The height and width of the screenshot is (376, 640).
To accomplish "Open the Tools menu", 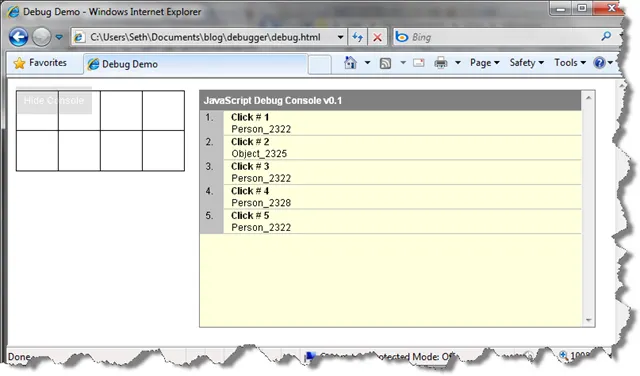I will pos(570,63).
